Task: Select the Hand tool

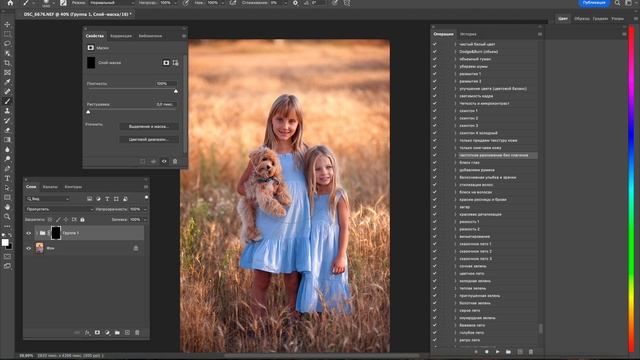Action: pos(7,207)
